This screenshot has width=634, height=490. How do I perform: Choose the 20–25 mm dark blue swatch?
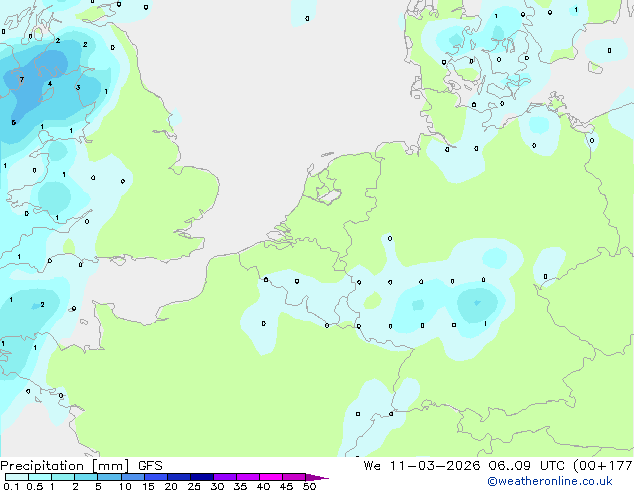[x=178, y=477]
